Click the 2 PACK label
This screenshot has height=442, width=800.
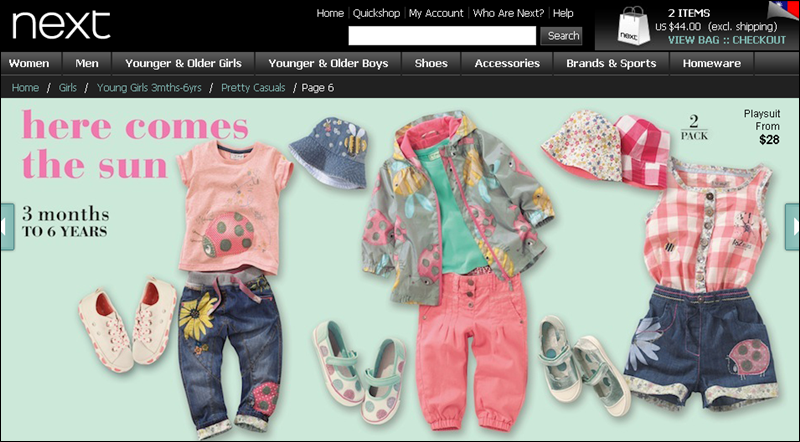click(x=694, y=128)
